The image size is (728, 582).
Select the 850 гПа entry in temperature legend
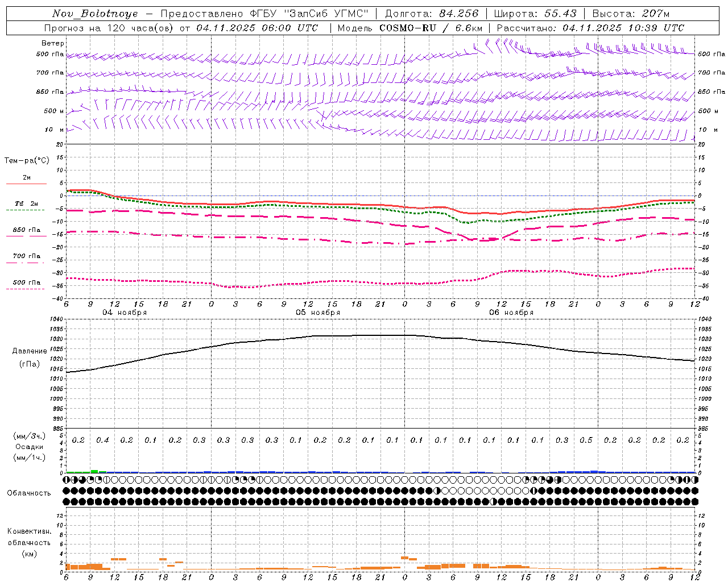[x=27, y=230]
